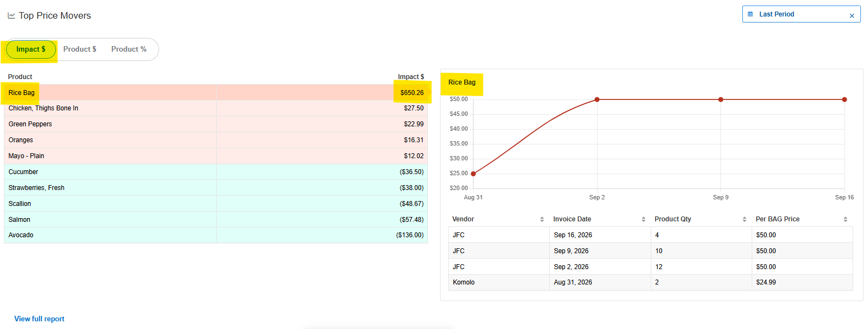The image size is (868, 329).
Task: Click the Per BAG Price header label
Action: pos(777,219)
